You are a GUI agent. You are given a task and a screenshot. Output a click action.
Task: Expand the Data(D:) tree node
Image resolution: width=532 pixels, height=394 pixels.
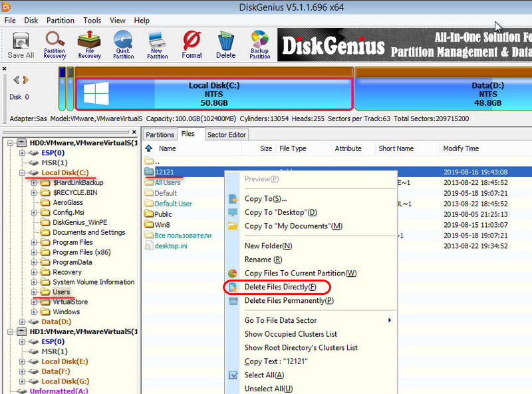22,321
